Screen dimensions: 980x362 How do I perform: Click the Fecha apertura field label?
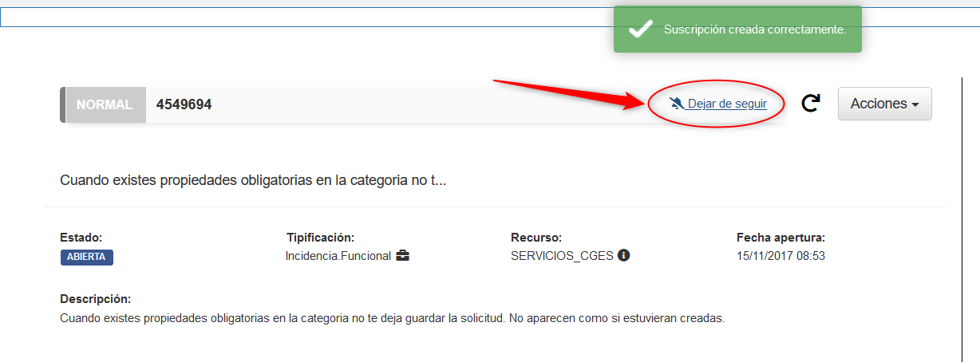(x=780, y=237)
